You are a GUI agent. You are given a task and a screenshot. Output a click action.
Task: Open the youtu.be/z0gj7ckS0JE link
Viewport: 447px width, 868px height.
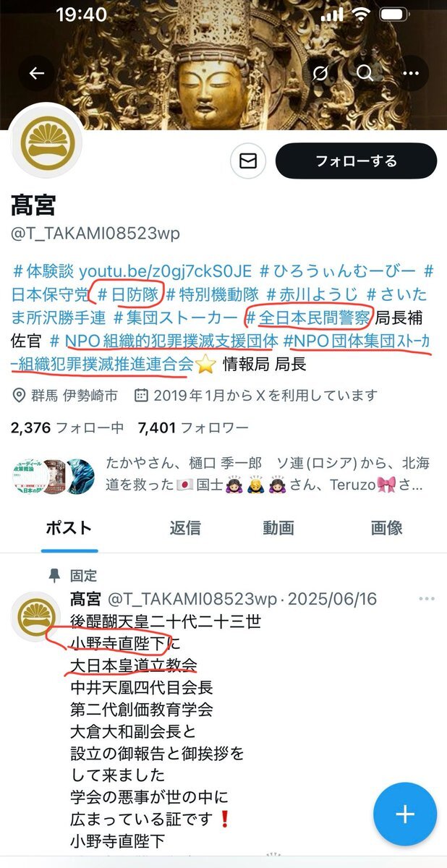[x=165, y=271]
